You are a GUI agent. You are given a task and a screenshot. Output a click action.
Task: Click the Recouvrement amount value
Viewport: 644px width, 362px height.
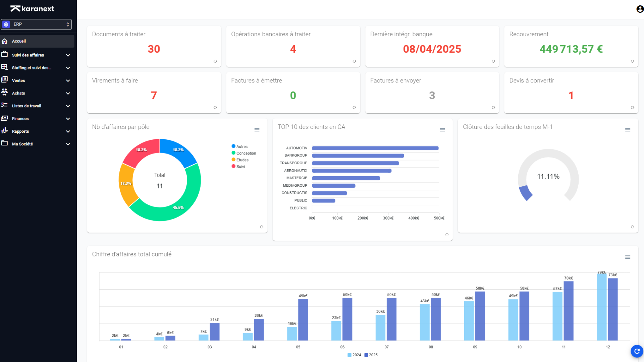[571, 49]
